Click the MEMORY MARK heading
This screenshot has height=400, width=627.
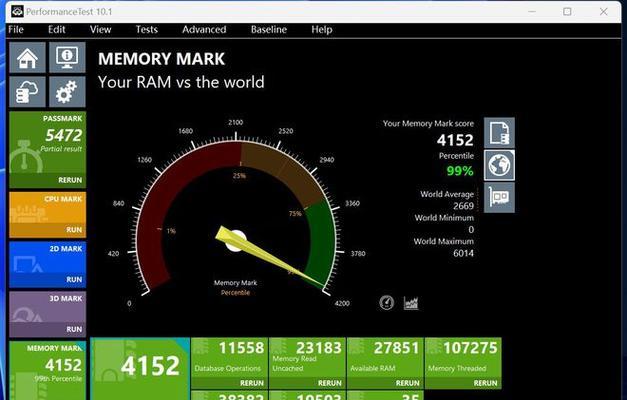[x=162, y=59]
